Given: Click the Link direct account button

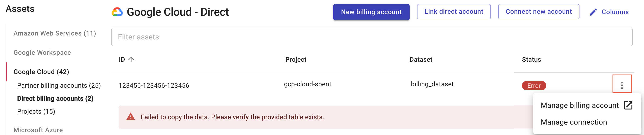Looking at the screenshot, I should click(x=454, y=11).
